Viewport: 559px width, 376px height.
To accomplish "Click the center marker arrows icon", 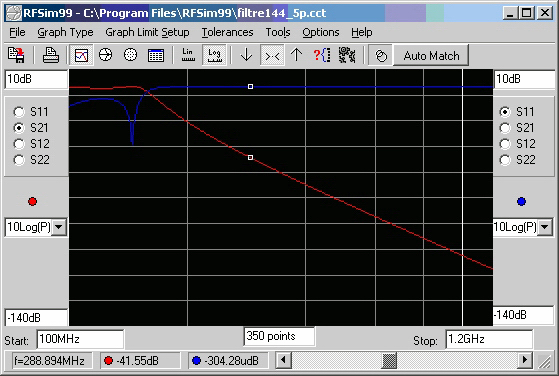I will click(272, 55).
